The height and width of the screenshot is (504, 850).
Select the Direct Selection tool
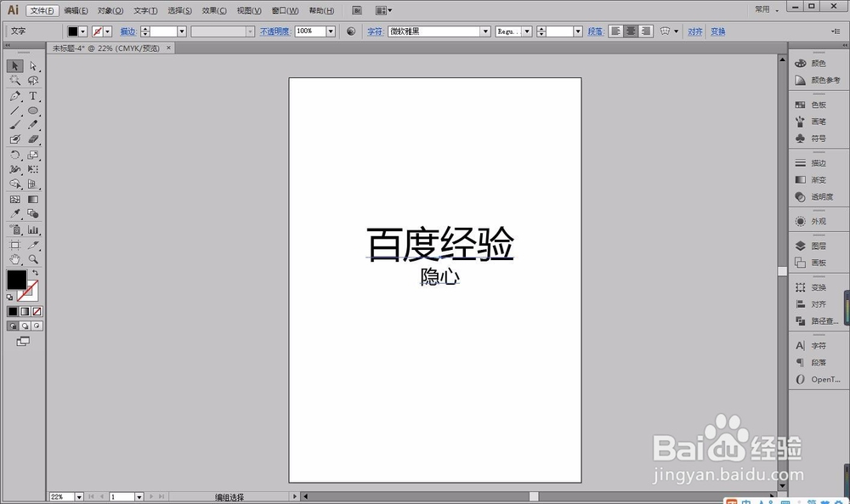[x=32, y=65]
